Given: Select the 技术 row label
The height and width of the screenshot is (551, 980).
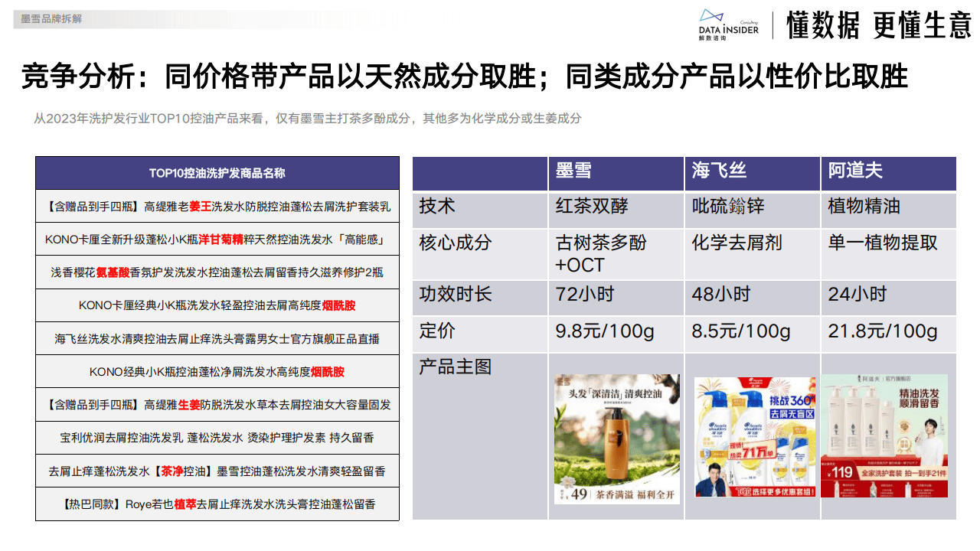Looking at the screenshot, I should tap(480, 210).
